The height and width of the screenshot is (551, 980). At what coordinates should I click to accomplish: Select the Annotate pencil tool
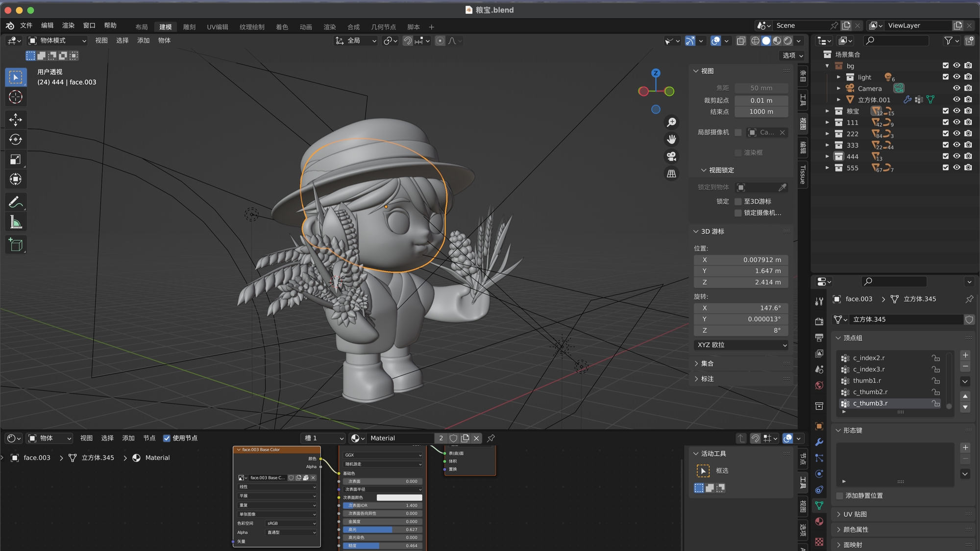16,202
